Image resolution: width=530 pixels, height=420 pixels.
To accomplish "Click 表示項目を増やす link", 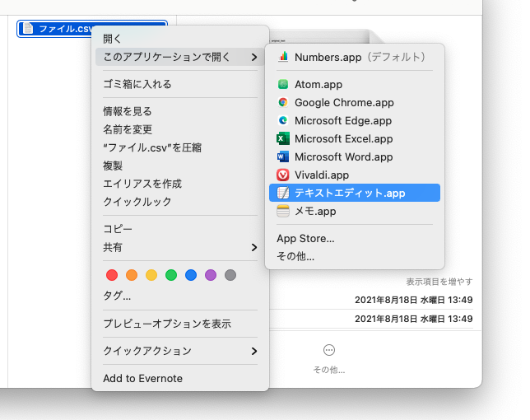I will coord(439,282).
